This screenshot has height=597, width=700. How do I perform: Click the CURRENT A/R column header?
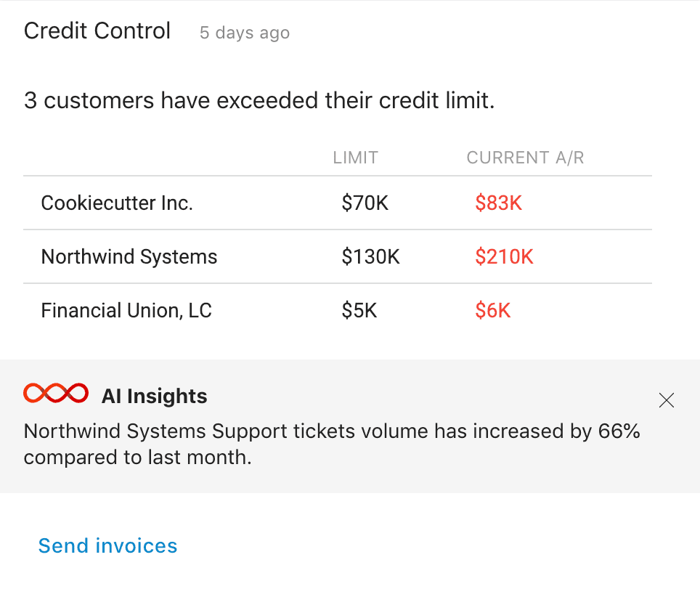pos(525,158)
